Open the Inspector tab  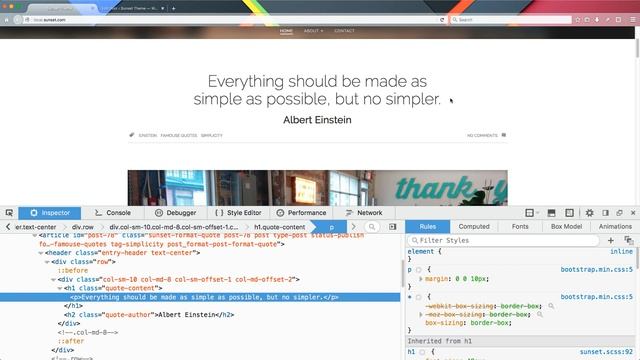coord(50,213)
